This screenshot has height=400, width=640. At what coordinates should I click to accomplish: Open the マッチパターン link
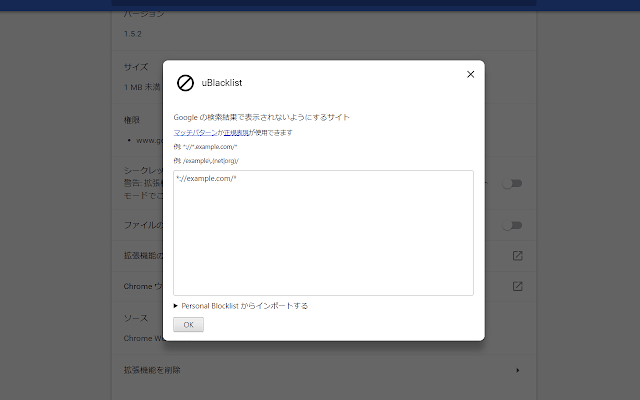coord(195,133)
